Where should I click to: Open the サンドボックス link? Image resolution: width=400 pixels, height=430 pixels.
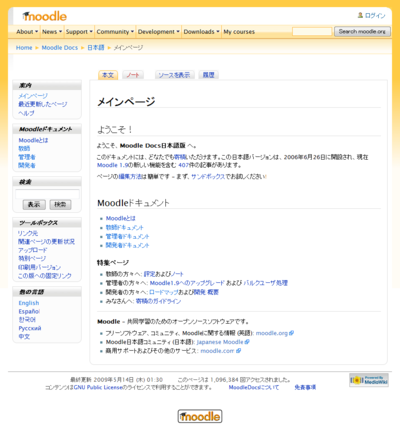click(x=208, y=176)
